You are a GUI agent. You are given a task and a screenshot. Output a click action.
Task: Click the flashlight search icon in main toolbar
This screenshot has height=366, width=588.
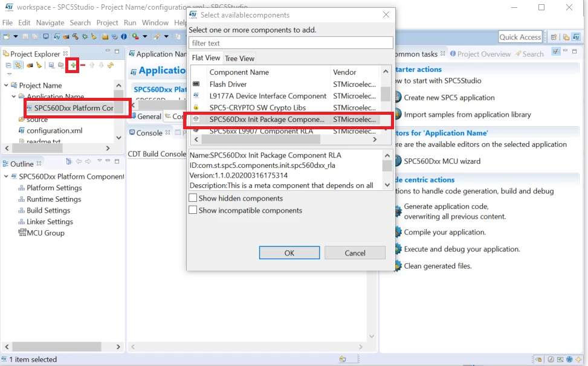pyautogui.click(x=157, y=37)
